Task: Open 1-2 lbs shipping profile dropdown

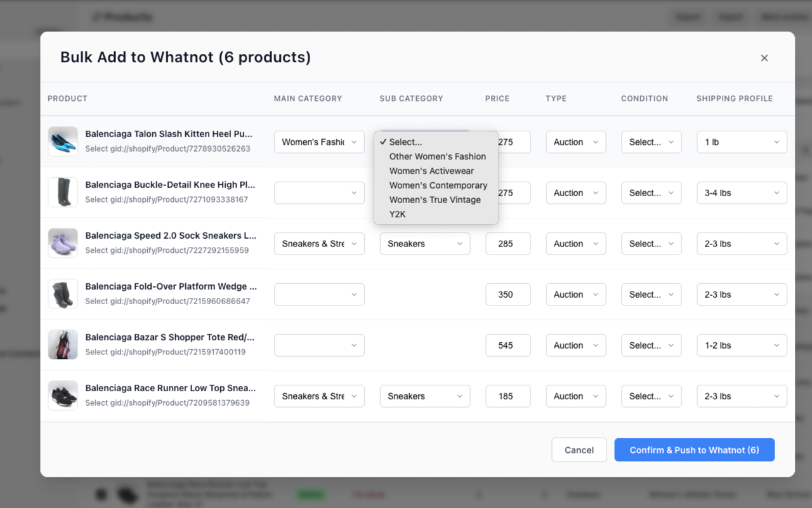Action: (x=742, y=345)
